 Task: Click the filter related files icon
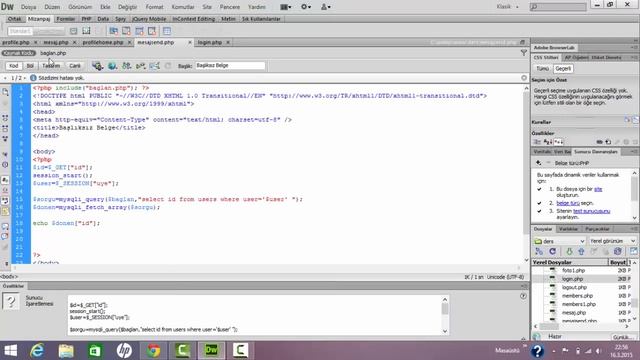click(524, 53)
